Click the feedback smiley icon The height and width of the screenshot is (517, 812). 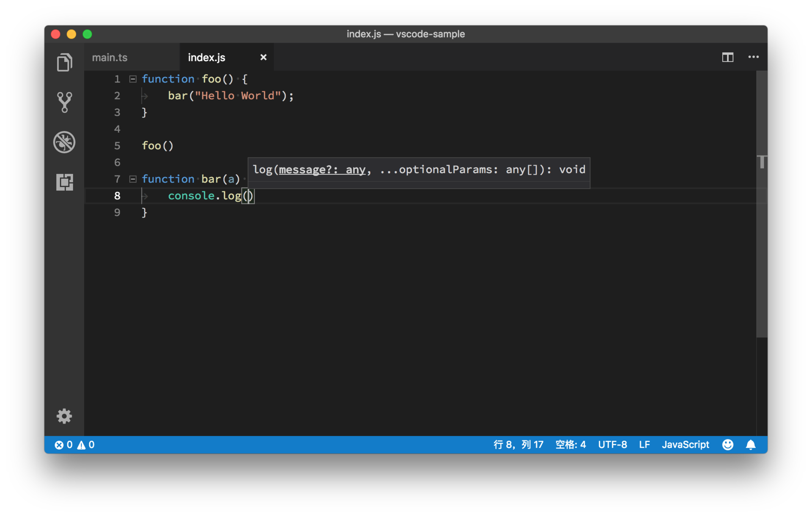(x=727, y=445)
